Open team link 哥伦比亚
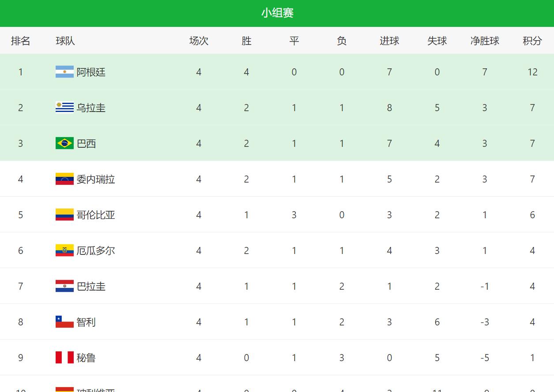This screenshot has width=554, height=392. [x=96, y=215]
